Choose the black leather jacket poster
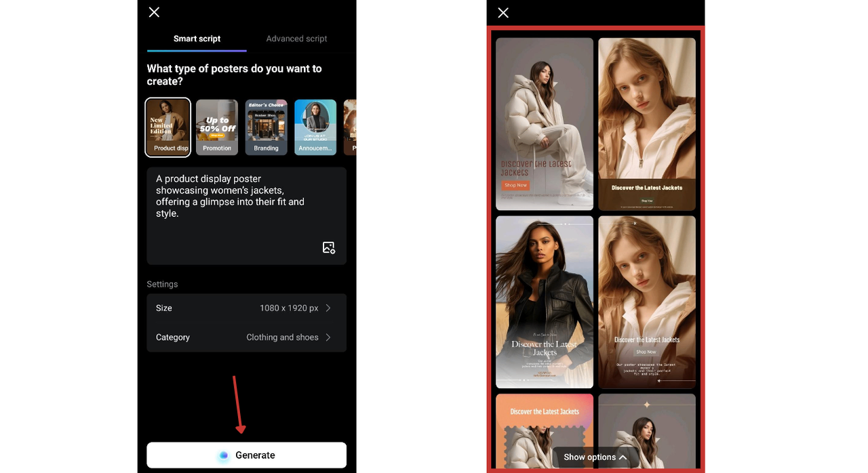868x473 pixels. [545, 302]
